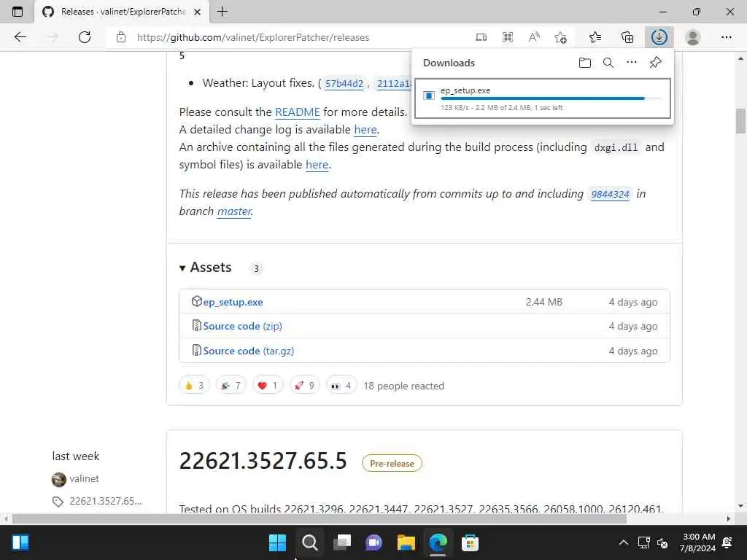Click the party popper reaction with 7
This screenshot has height=560, width=747.
pyautogui.click(x=231, y=386)
